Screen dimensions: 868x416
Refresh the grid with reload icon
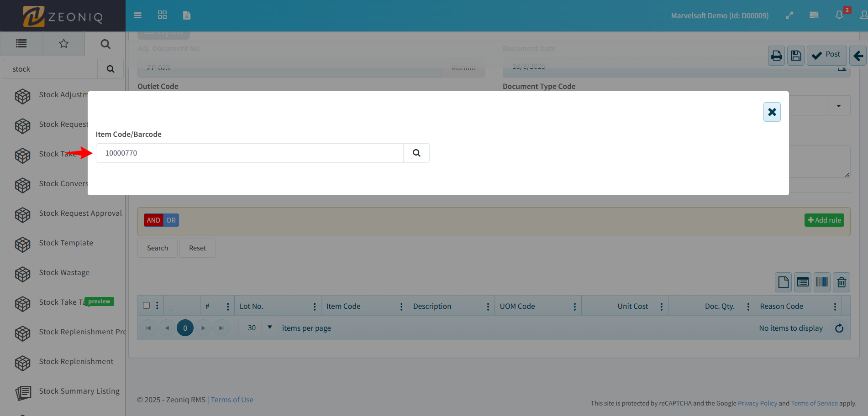point(839,328)
